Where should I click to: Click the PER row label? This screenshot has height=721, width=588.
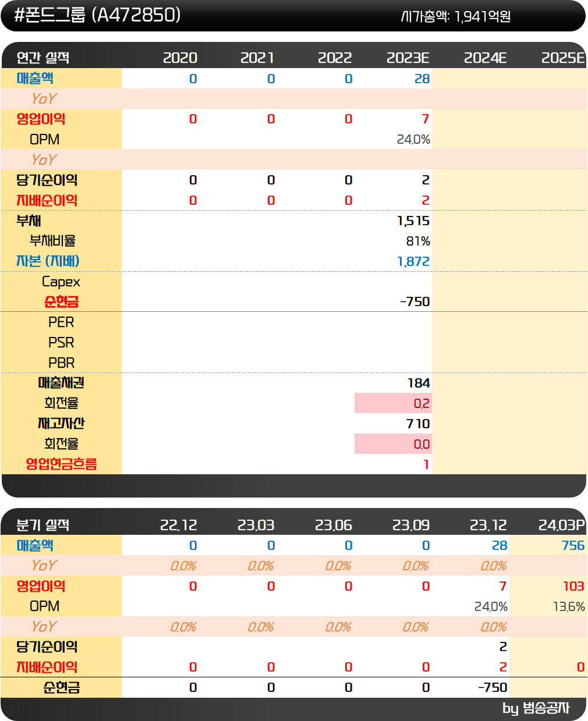pyautogui.click(x=61, y=322)
